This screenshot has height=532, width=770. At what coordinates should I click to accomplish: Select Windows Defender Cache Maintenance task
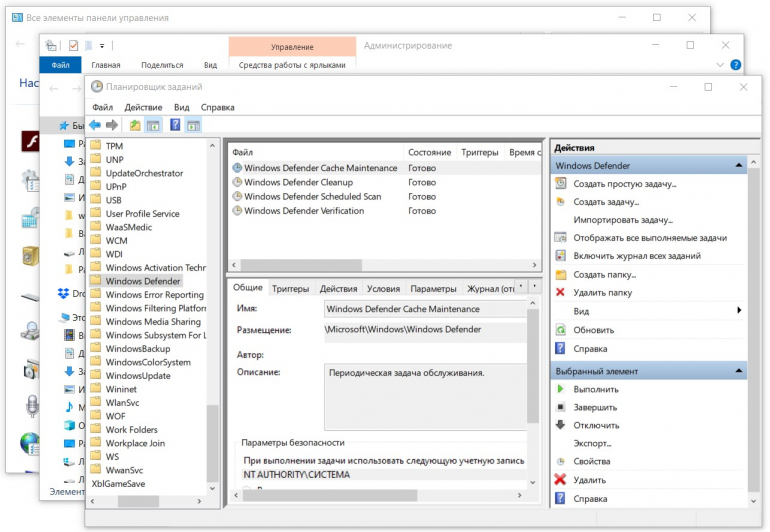coord(321,168)
